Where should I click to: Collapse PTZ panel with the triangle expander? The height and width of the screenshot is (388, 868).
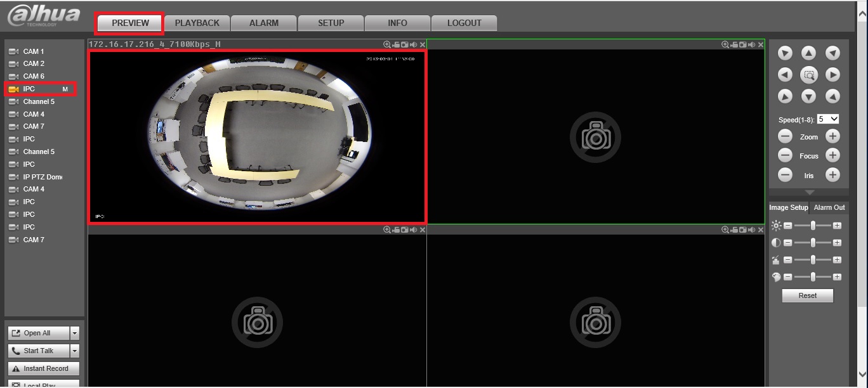click(809, 192)
